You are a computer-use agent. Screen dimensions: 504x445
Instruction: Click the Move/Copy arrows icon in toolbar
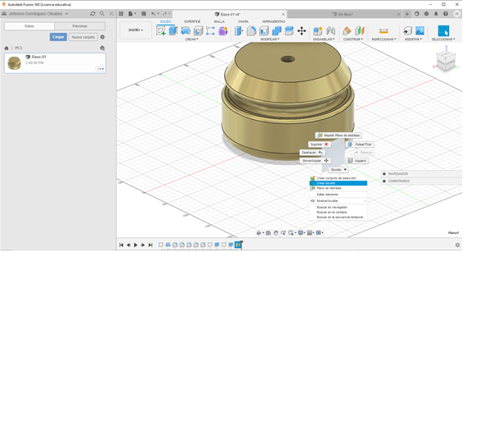[x=301, y=31]
